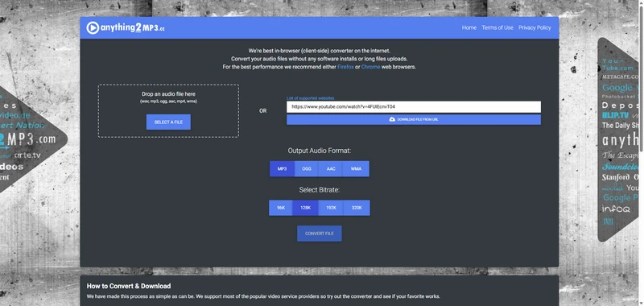Select WMA output format
The height and width of the screenshot is (306, 644).
pyautogui.click(x=356, y=169)
